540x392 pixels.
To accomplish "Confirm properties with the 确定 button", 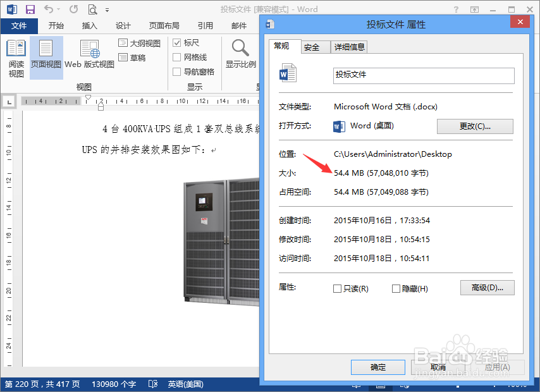I will 377,367.
